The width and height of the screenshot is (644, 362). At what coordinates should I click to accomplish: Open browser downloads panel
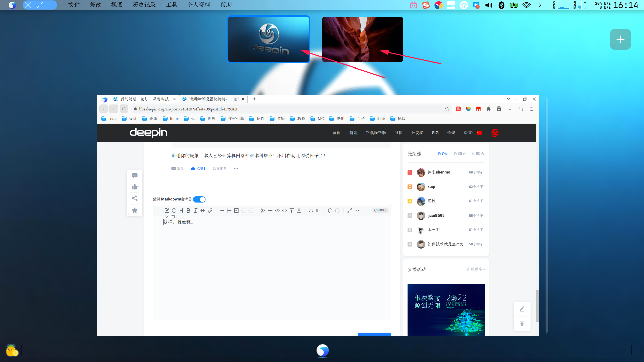[510, 109]
